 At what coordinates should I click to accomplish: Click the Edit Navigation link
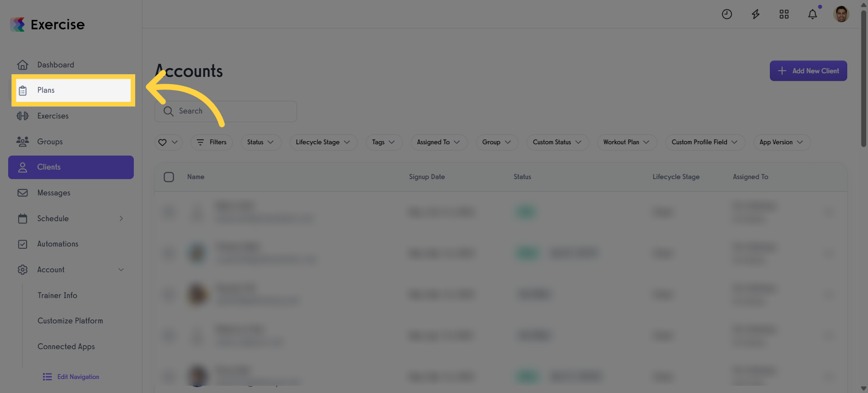(x=71, y=377)
